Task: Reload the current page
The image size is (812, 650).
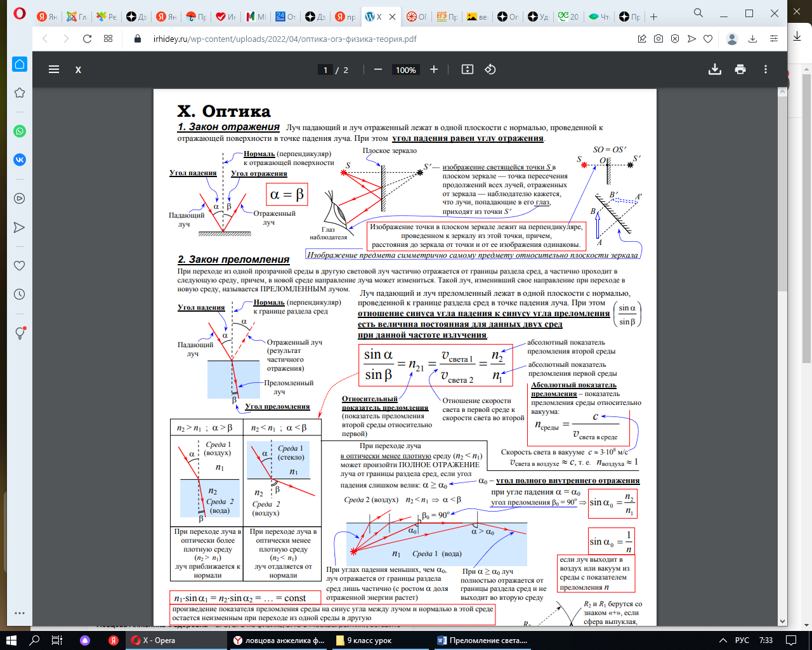Action: point(88,39)
